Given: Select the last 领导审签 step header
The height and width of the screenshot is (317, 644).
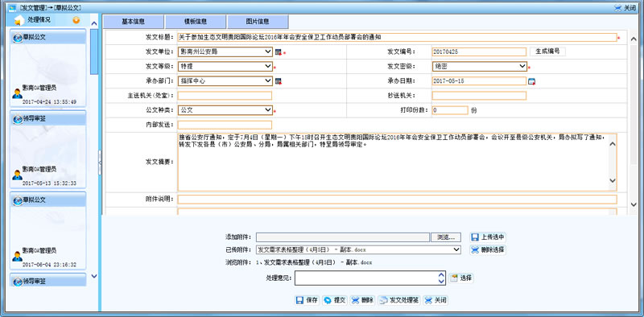Looking at the screenshot, I should pyautogui.click(x=47, y=281).
